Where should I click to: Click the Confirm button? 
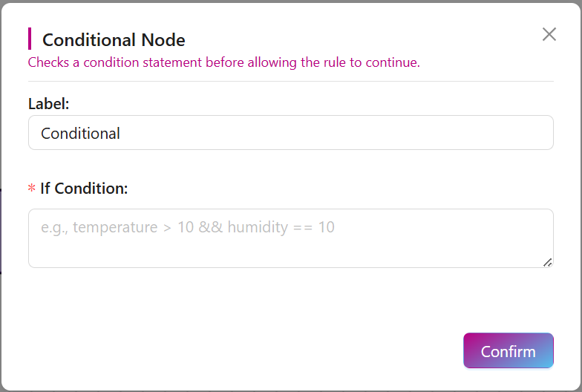[509, 351]
